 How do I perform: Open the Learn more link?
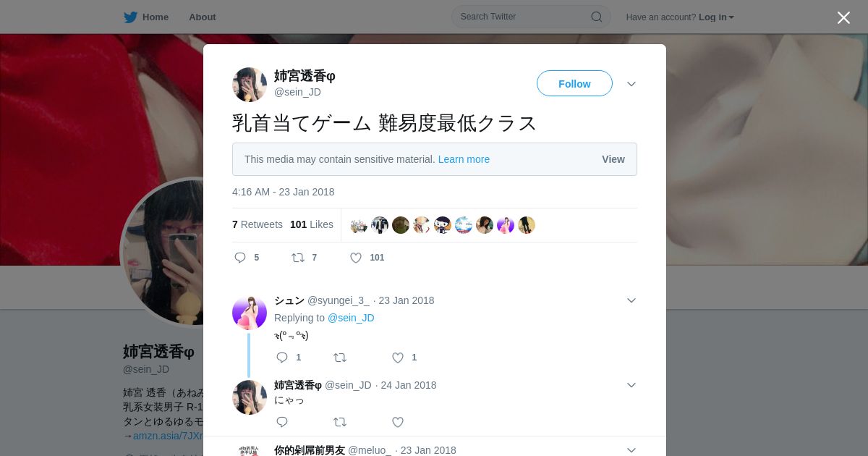click(464, 159)
